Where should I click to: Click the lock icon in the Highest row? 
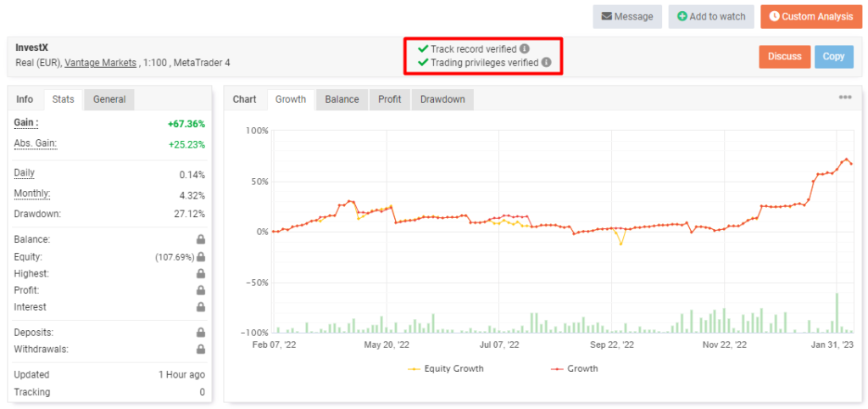click(201, 274)
